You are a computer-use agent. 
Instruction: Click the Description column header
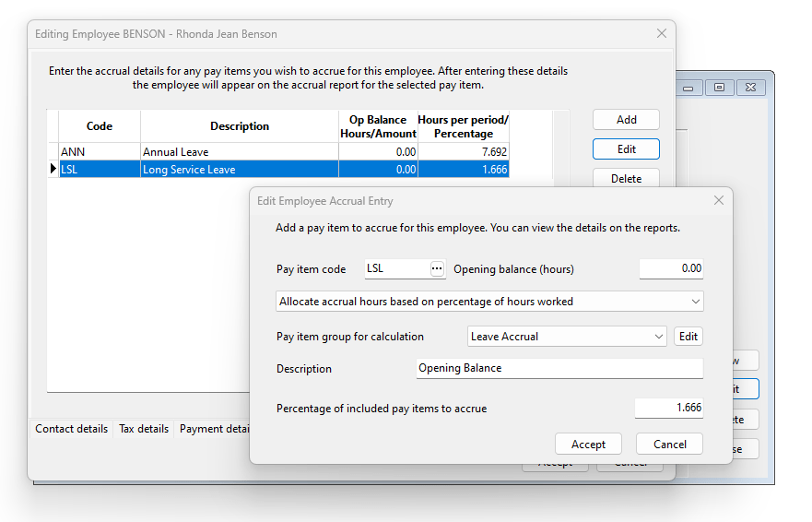click(x=240, y=126)
